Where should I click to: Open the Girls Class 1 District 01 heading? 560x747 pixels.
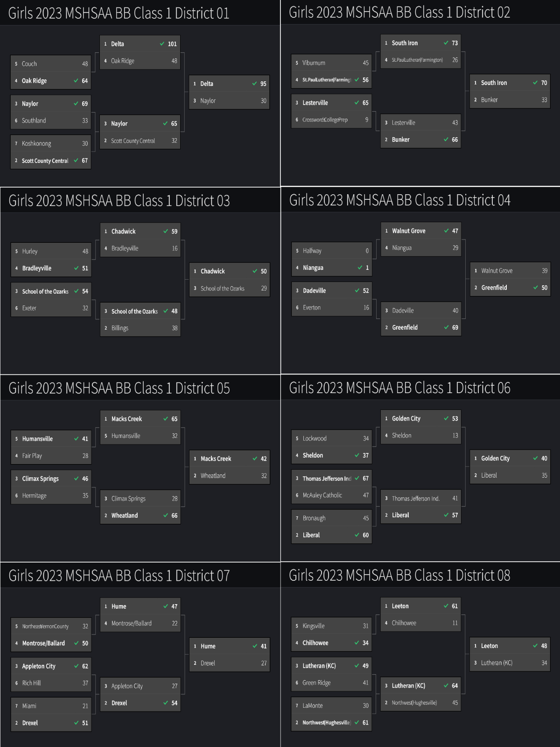point(119,13)
